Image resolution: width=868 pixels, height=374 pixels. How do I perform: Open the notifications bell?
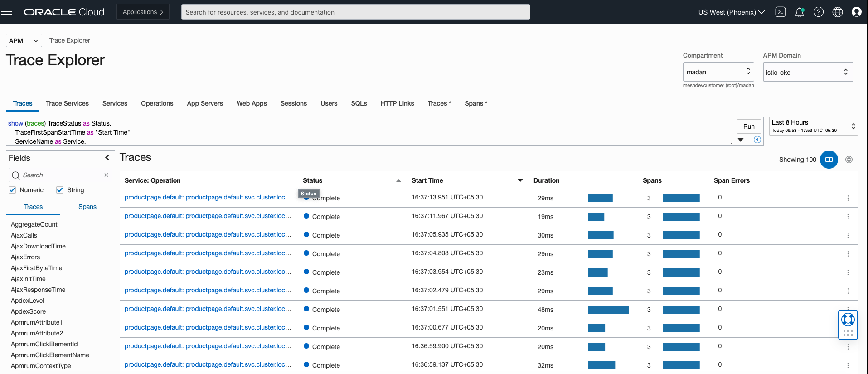click(x=800, y=12)
